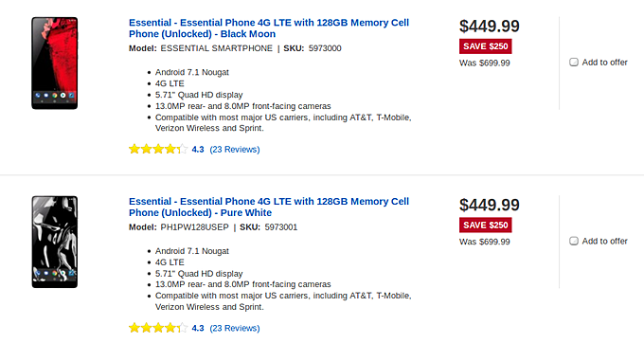
Task: Click the Add to offer label on Pure White listing
Action: pyautogui.click(x=604, y=241)
